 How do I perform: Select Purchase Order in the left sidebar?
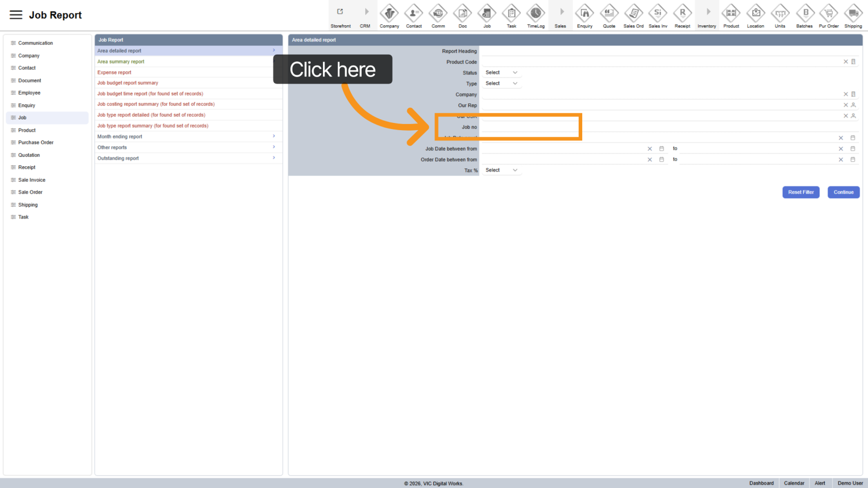coord(36,143)
